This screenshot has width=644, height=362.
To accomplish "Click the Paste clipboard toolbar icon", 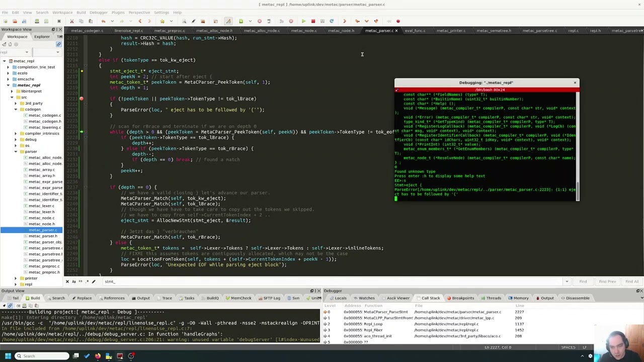I will pyautogui.click(x=91, y=21).
